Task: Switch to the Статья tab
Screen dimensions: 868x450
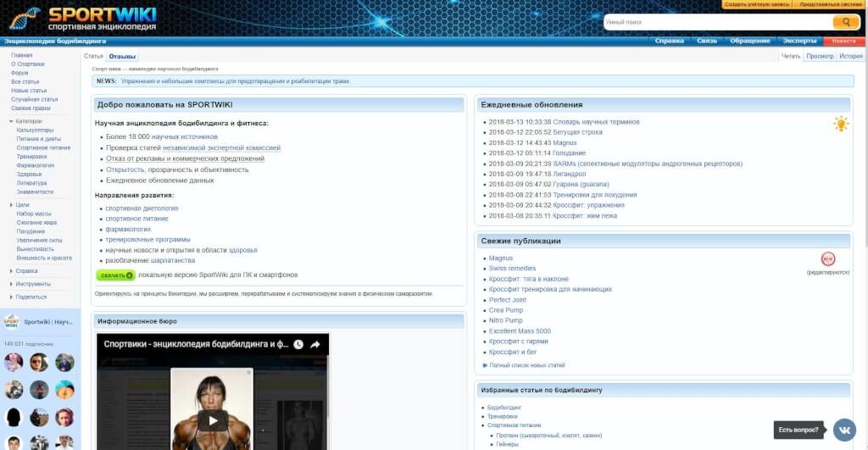Action: (x=93, y=57)
